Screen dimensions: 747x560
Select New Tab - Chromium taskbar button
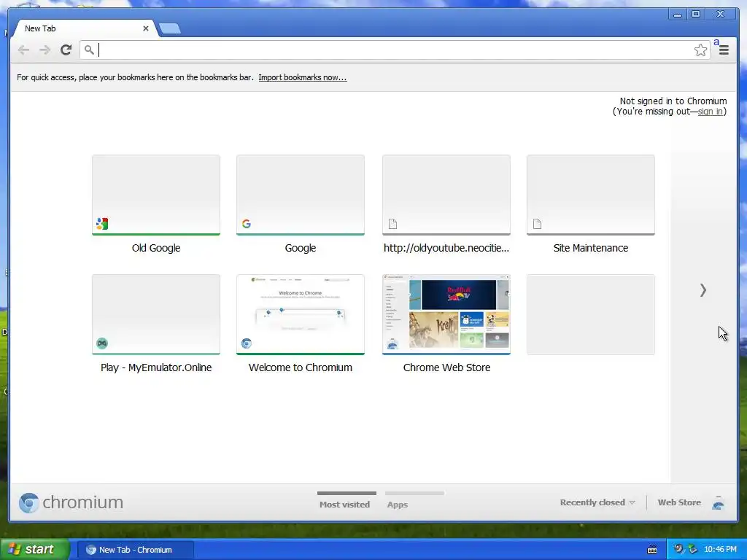136,550
